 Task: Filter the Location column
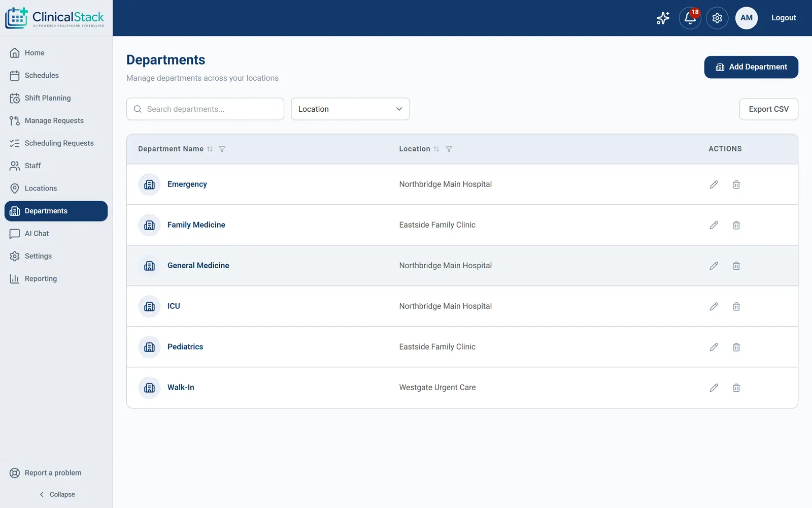[449, 149]
